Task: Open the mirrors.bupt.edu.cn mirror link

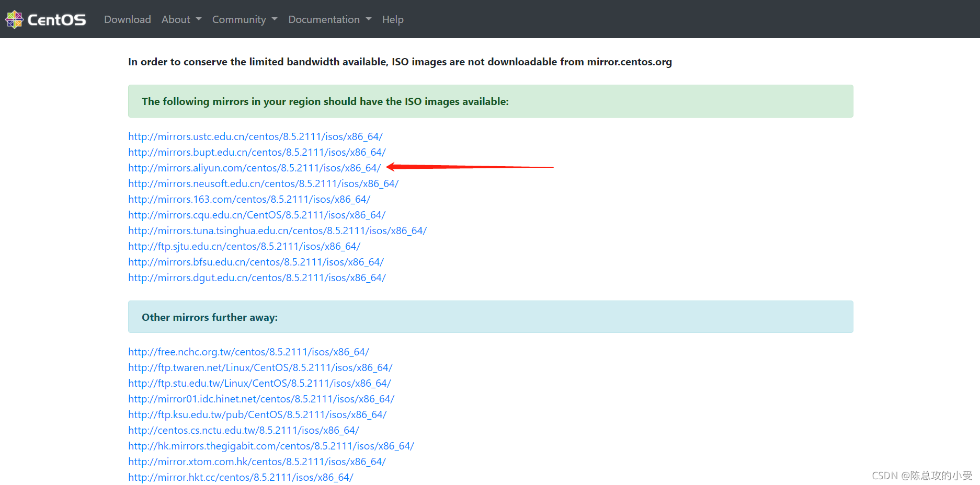Action: [x=257, y=152]
